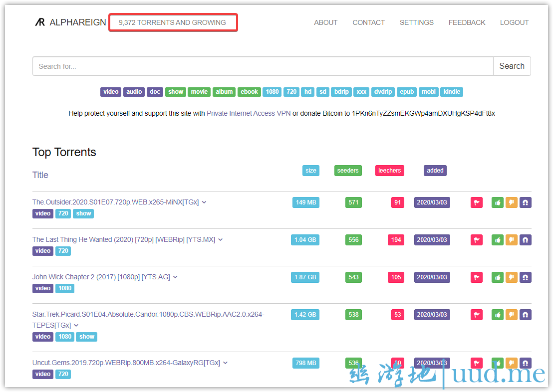Image resolution: width=553 pixels, height=392 pixels.
Task: Open magnet link for The Last Thing He Wanted
Action: tap(525, 240)
